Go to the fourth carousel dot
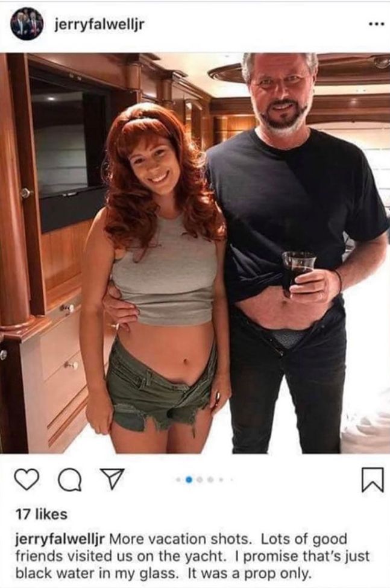This screenshot has height=588, width=390. click(x=212, y=479)
